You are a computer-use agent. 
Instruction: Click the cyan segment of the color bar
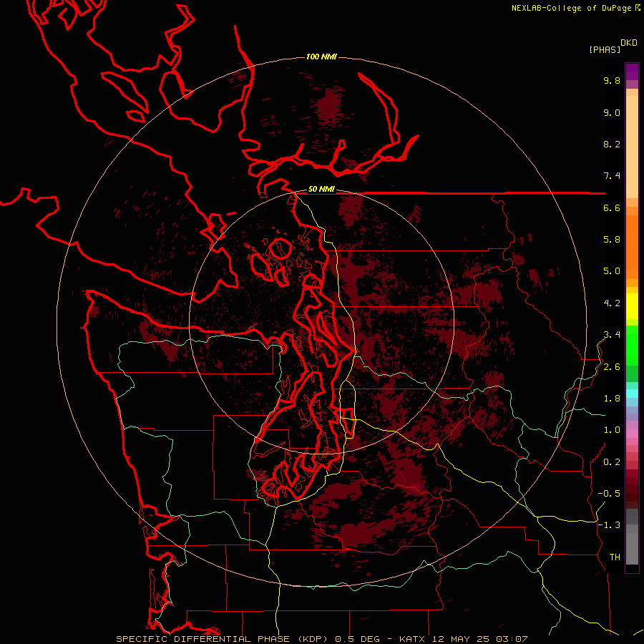[632, 393]
